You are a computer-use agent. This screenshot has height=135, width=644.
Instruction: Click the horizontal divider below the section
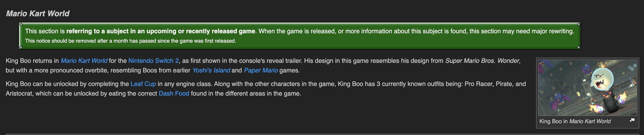click(x=322, y=134)
